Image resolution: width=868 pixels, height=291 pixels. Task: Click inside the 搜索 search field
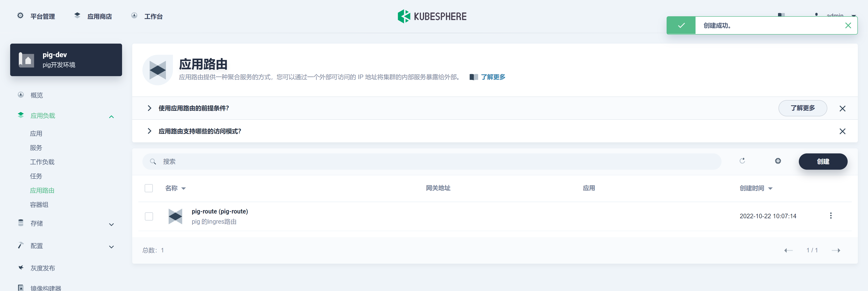pyautogui.click(x=303, y=161)
